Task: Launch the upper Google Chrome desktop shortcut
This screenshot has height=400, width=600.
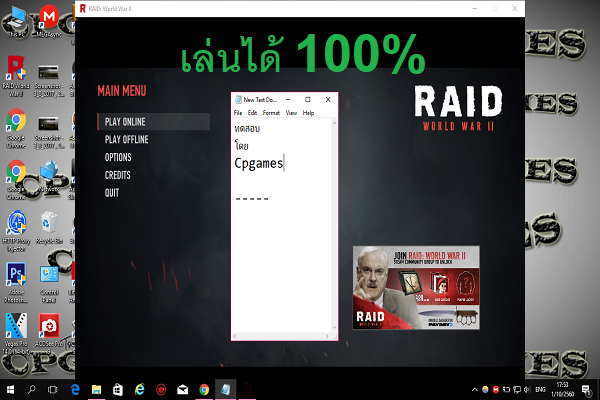Action: tap(16, 128)
